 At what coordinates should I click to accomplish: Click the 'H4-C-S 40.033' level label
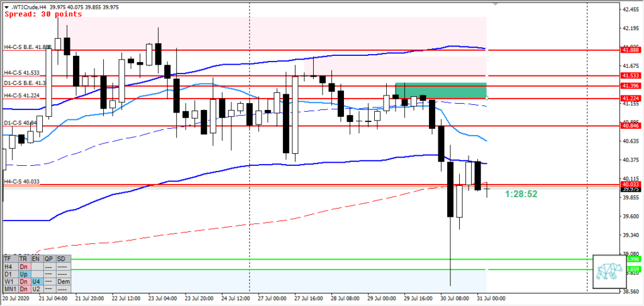coord(21,182)
